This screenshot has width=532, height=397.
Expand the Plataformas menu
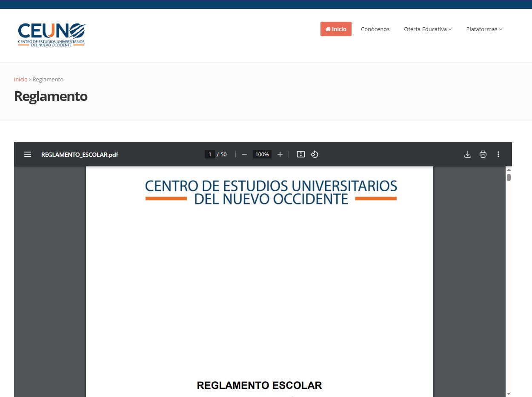pyautogui.click(x=484, y=29)
